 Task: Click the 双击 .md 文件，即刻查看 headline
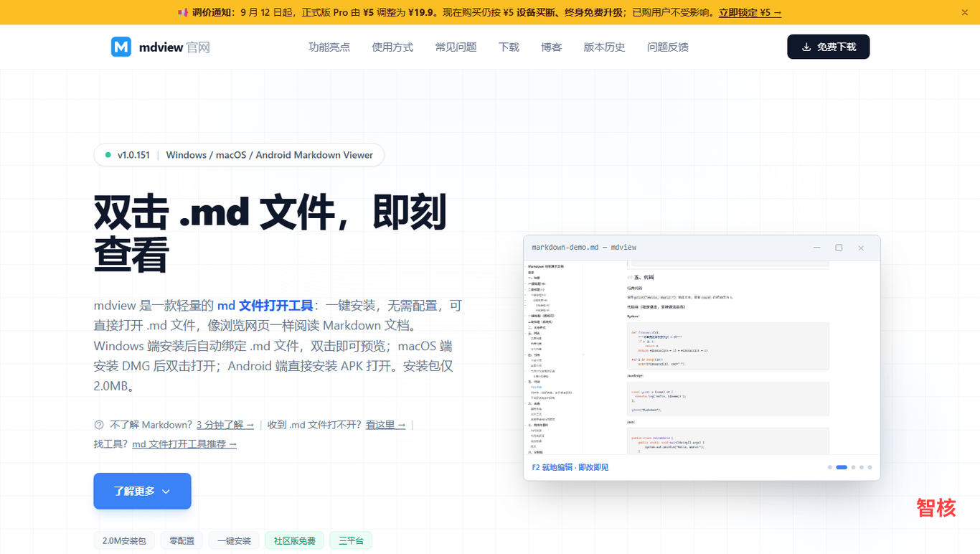(270, 233)
